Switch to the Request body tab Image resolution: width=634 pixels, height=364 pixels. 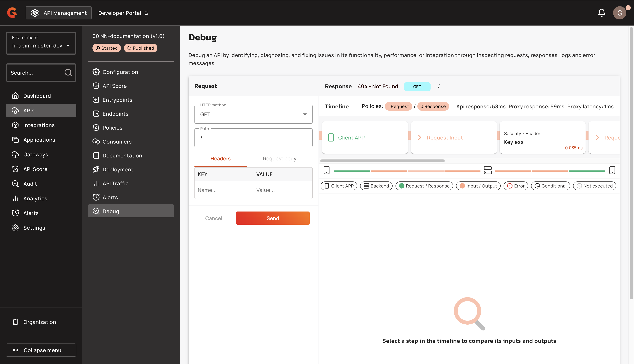click(279, 159)
